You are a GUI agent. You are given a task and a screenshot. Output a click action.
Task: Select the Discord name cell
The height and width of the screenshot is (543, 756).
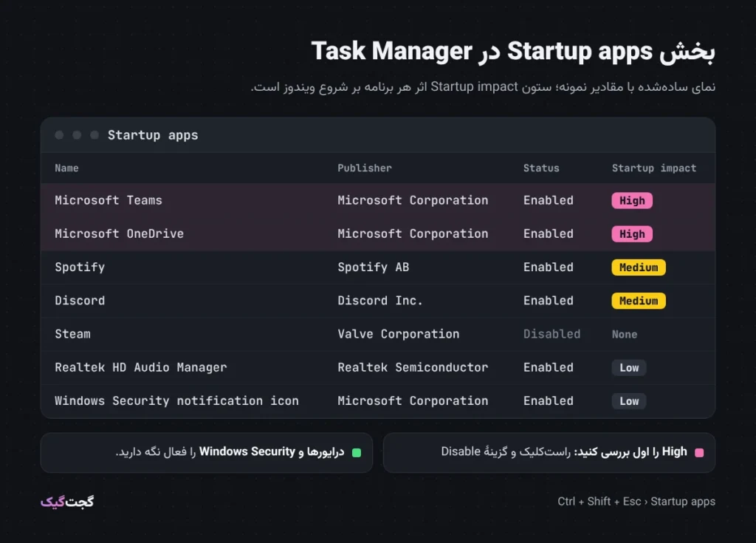point(80,301)
